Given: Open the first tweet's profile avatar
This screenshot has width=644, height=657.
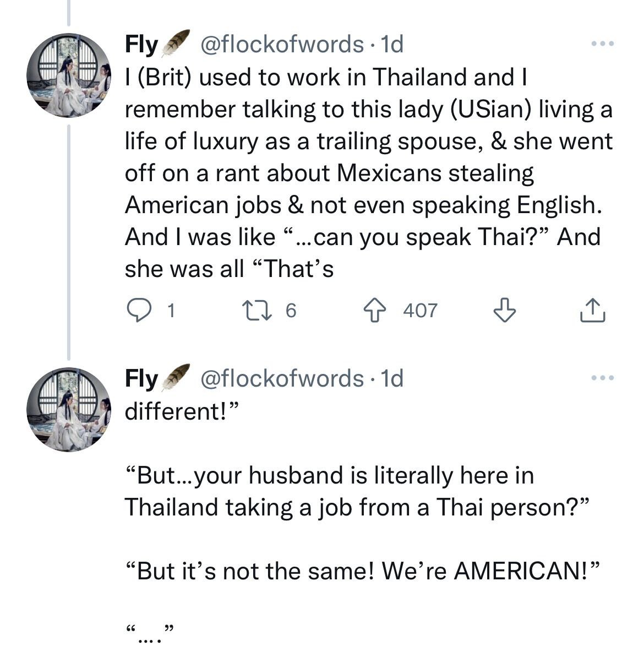Looking at the screenshot, I should click(68, 75).
